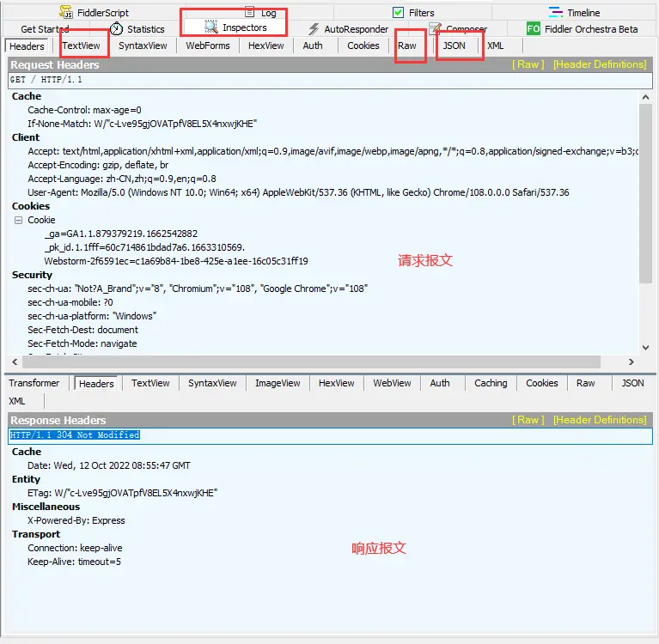
Task: Select the request Raw tab
Action: coord(407,46)
